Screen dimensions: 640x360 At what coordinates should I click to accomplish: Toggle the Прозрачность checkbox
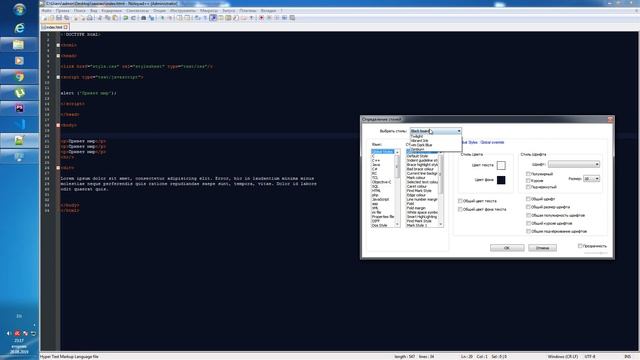coord(580,246)
